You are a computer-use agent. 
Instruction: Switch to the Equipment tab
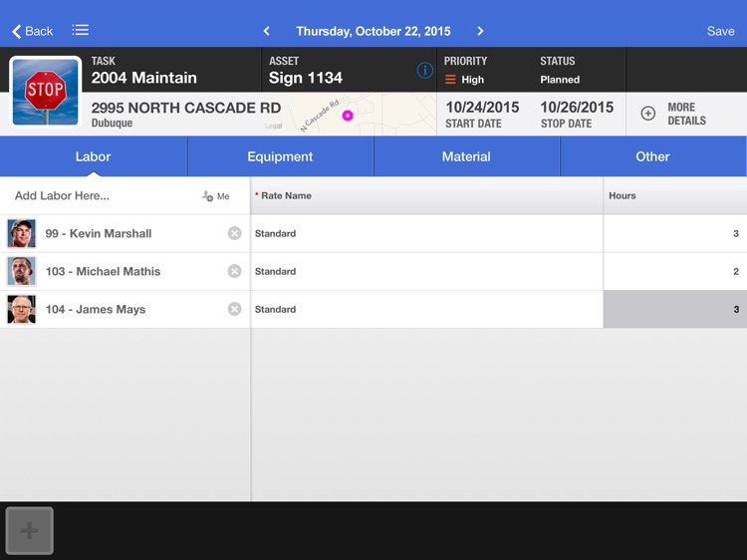(x=280, y=156)
